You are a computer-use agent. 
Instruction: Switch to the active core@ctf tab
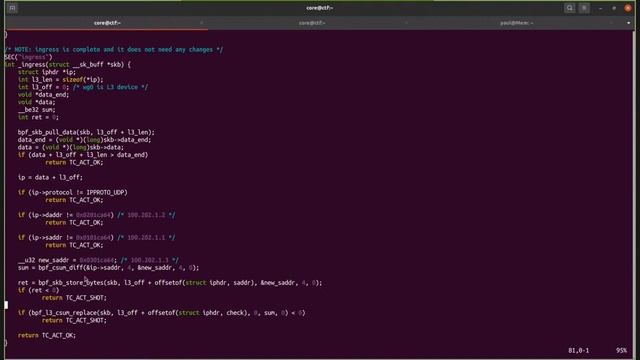pos(107,23)
